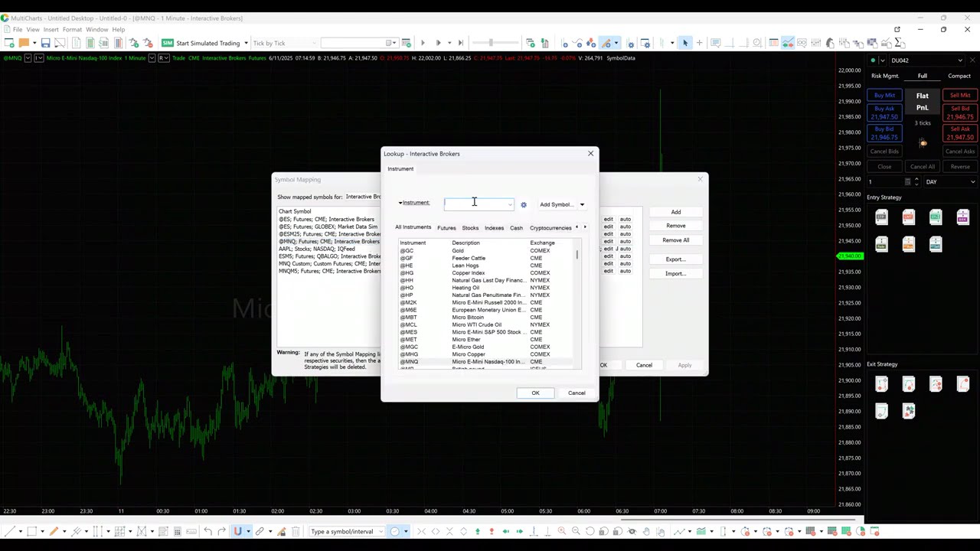Select the @MES Micro E-Mini S&P 500 row
This screenshot has height=551, width=980.
tap(487, 332)
